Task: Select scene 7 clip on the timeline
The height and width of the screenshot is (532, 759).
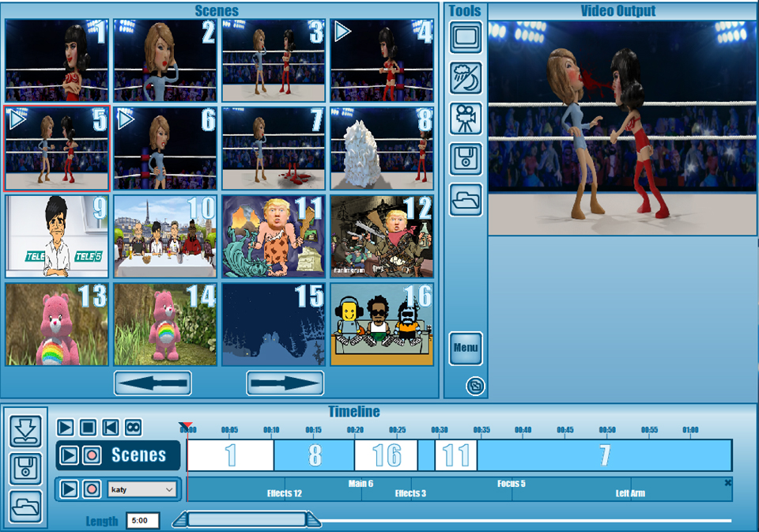Action: click(605, 455)
